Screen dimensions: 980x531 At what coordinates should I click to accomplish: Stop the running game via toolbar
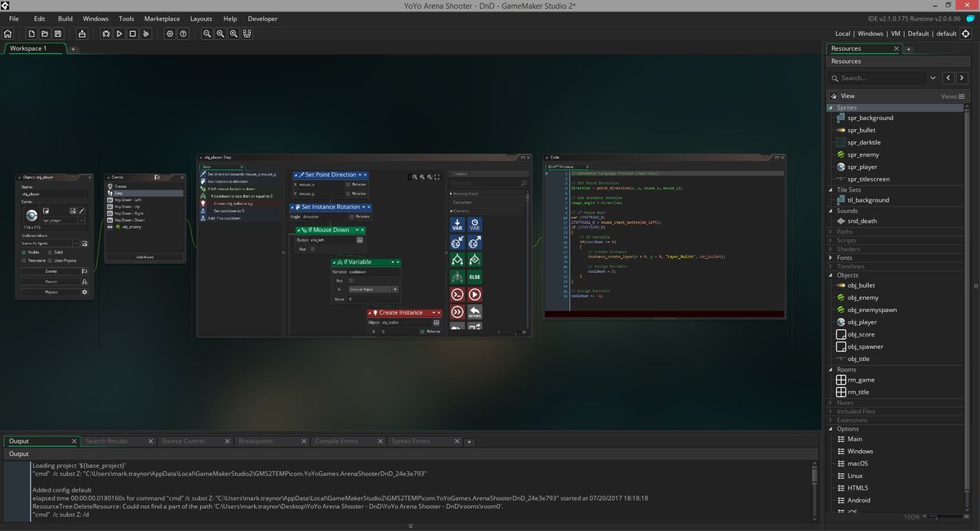[x=132, y=33]
